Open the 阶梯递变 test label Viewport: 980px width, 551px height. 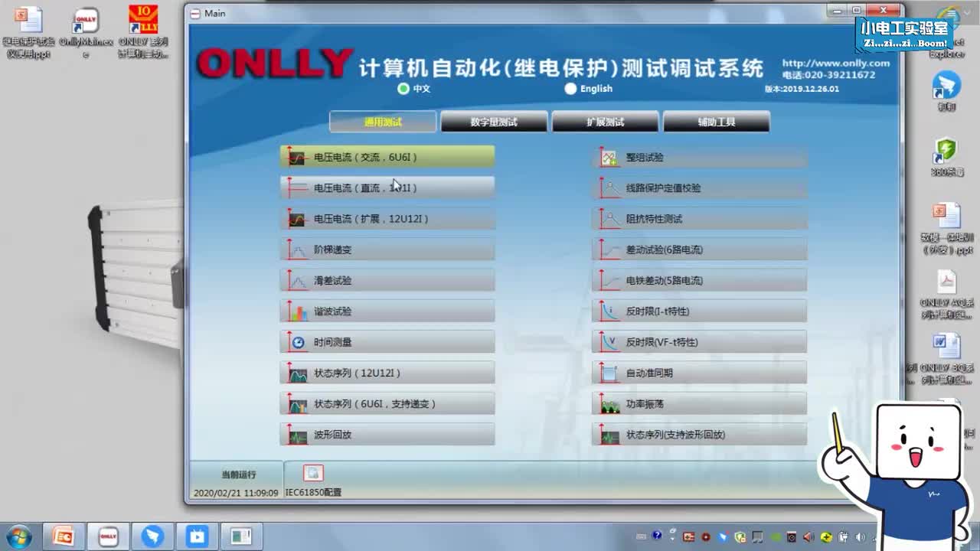coord(332,249)
